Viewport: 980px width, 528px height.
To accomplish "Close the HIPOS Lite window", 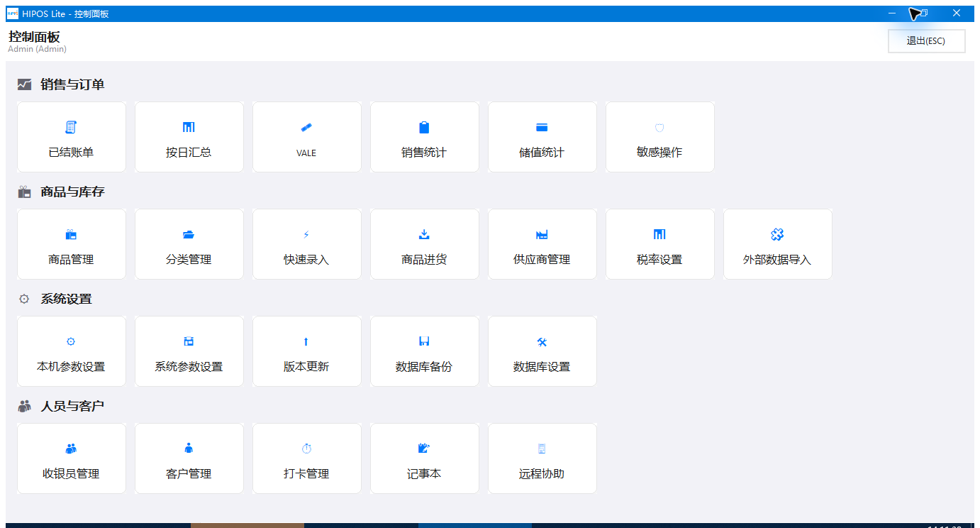I will point(957,13).
